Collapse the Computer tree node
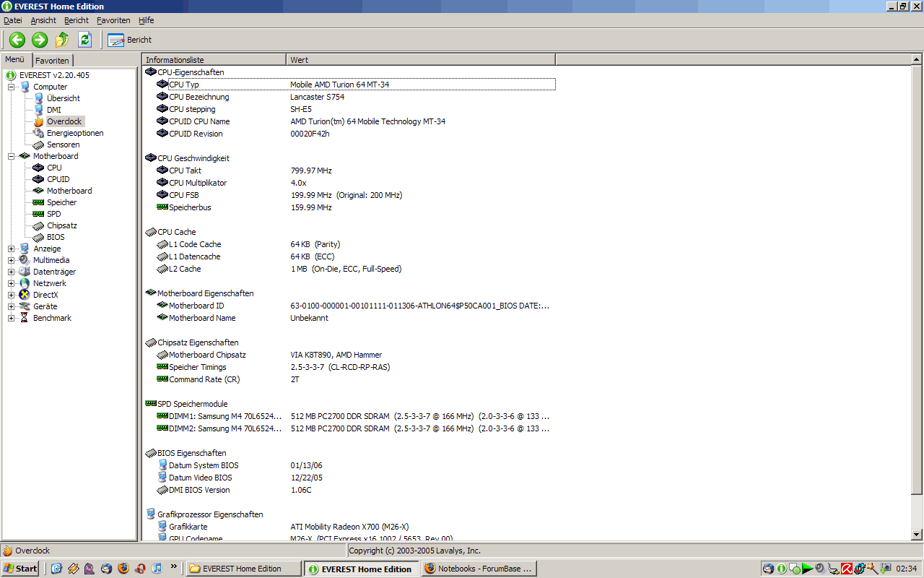This screenshot has height=578, width=924. (x=12, y=87)
